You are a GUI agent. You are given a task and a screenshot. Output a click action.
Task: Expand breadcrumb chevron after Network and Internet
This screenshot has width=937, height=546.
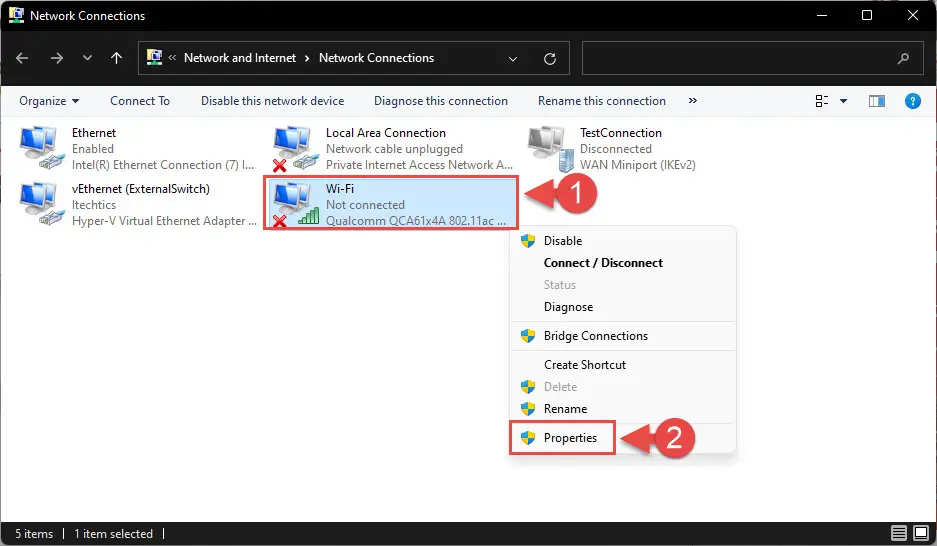[307, 59]
